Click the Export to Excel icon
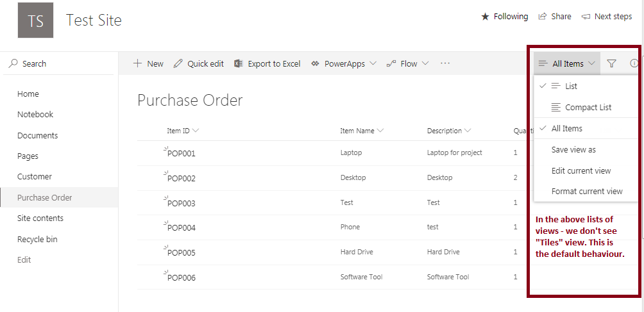 pyautogui.click(x=239, y=63)
